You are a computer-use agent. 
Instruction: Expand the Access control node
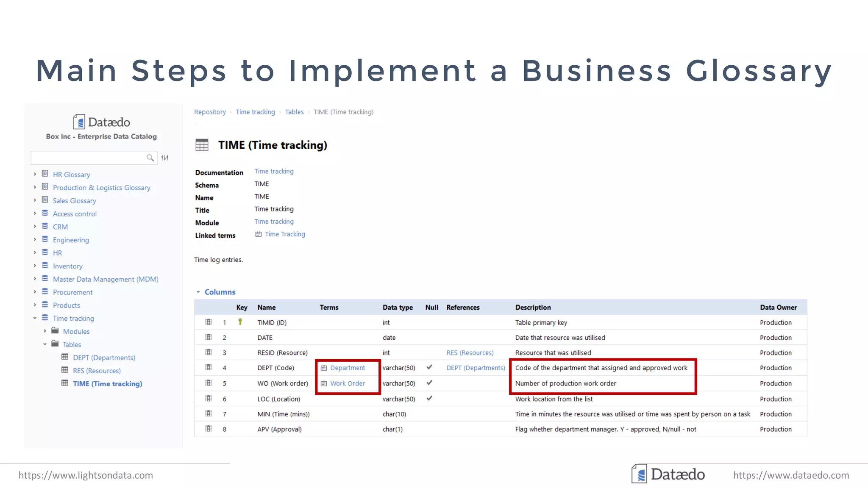pos(35,213)
